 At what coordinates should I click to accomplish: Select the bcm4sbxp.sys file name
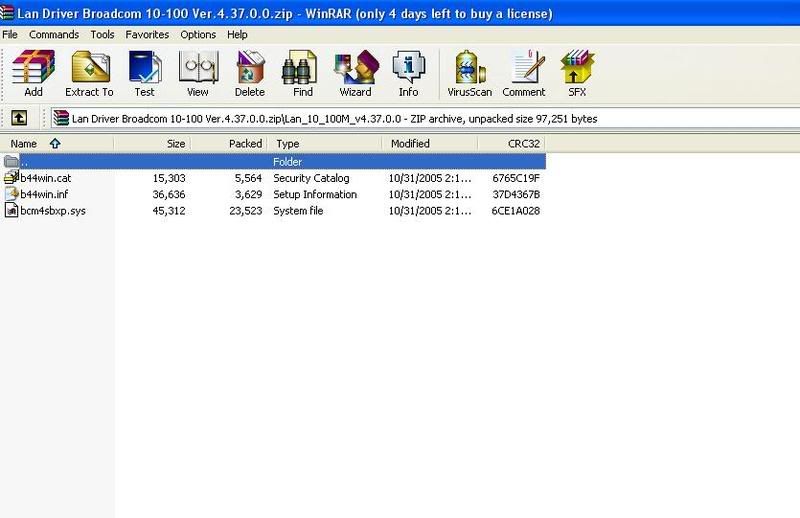click(53, 211)
